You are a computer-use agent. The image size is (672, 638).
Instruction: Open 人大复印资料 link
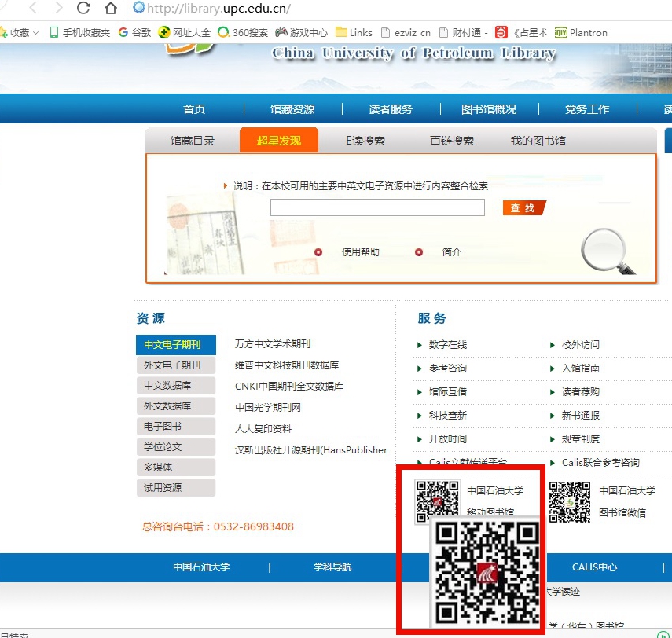pyautogui.click(x=263, y=428)
